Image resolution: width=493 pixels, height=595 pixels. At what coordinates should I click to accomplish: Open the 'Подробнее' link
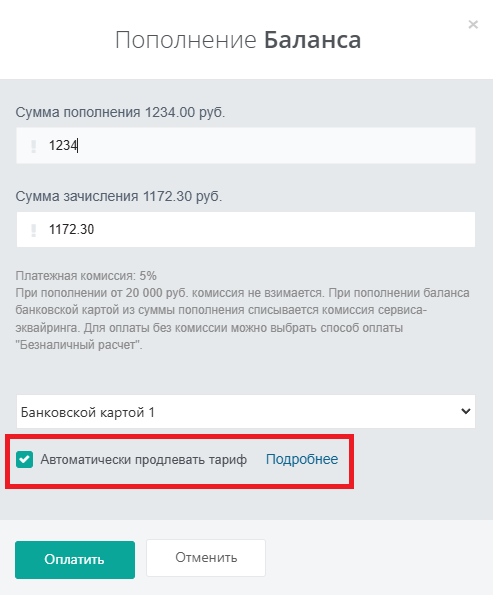pyautogui.click(x=302, y=460)
